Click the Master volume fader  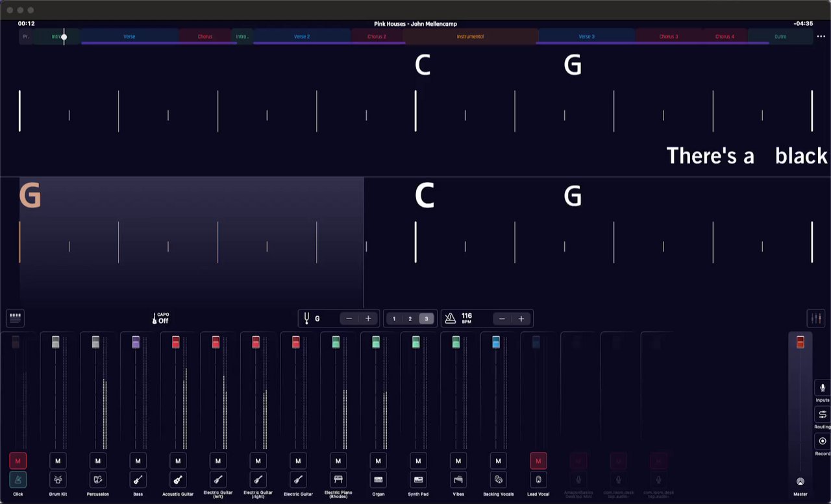point(800,341)
